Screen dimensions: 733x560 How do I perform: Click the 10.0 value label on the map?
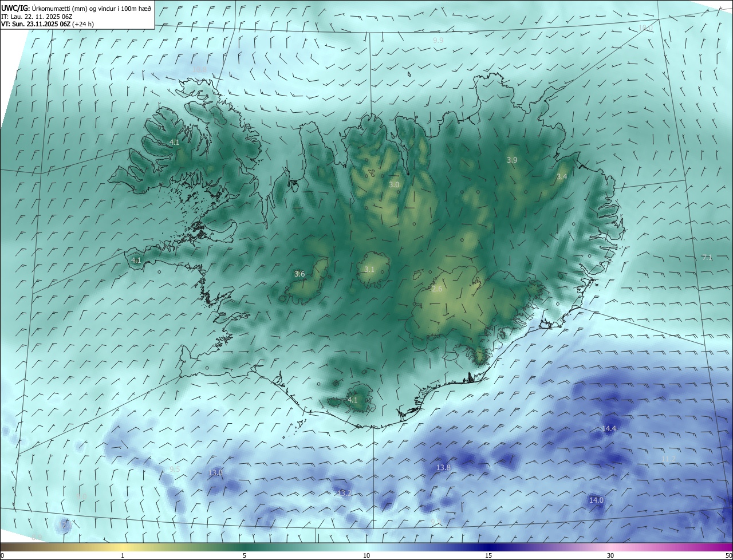(645, 27)
